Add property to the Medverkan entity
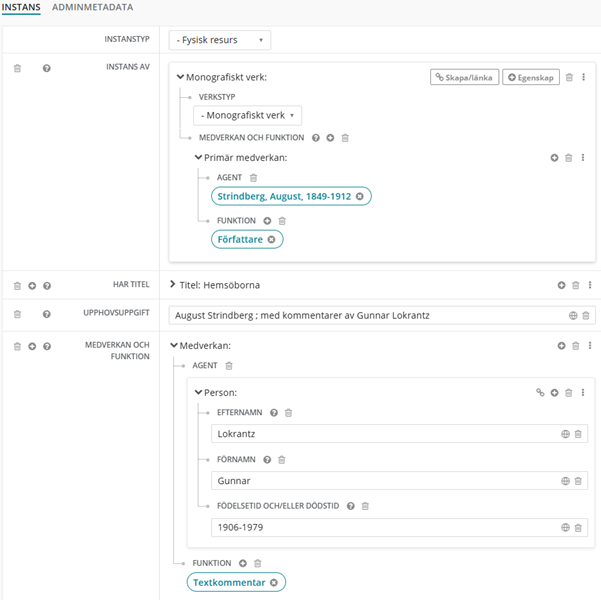The width and height of the screenshot is (601, 600). point(562,345)
